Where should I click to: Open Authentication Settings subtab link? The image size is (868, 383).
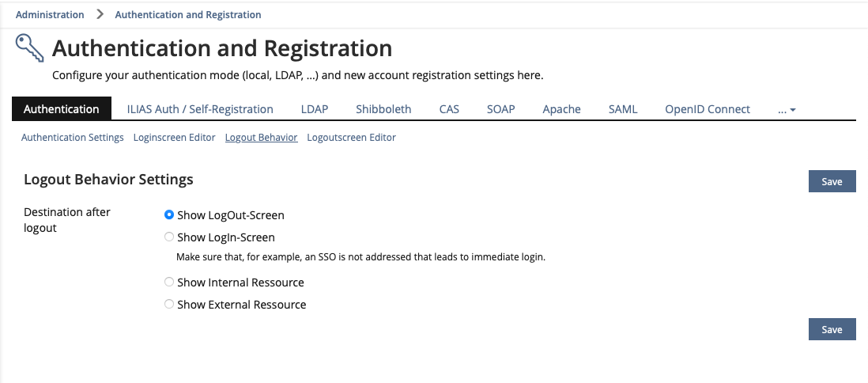point(73,138)
